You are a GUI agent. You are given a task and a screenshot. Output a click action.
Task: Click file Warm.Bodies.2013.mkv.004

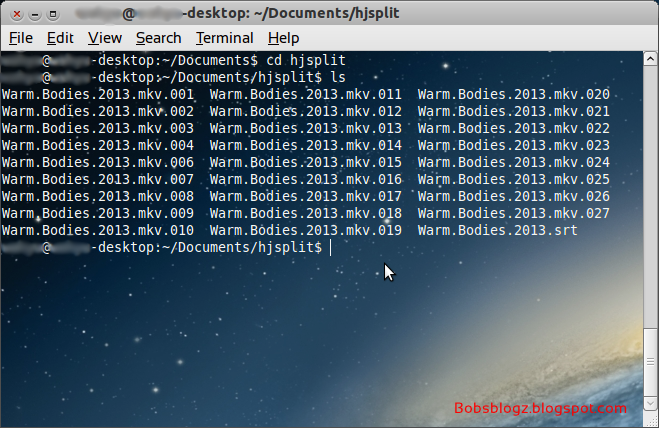[98, 145]
